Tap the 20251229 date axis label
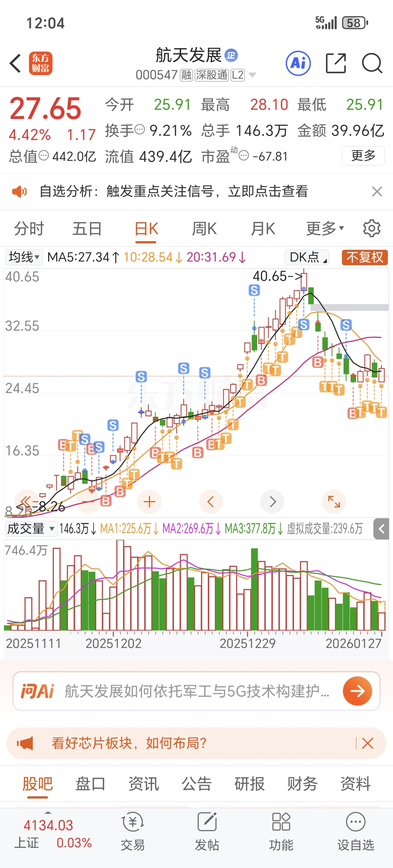Screen dimensions: 393x868 [x=248, y=644]
